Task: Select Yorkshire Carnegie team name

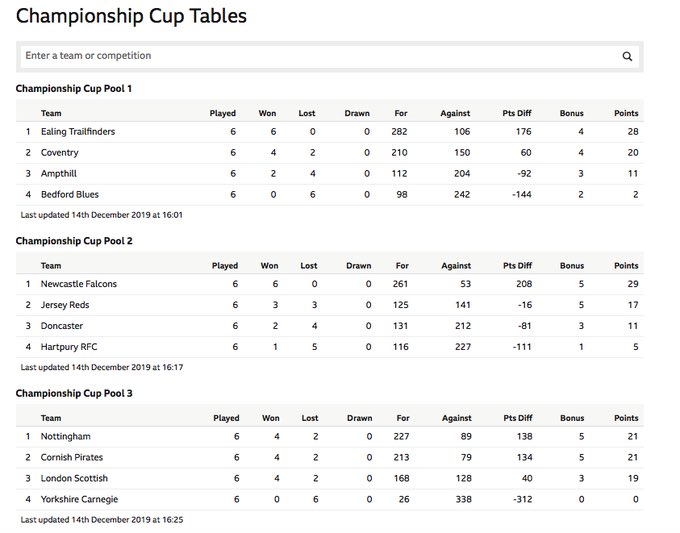Action: pos(79,500)
